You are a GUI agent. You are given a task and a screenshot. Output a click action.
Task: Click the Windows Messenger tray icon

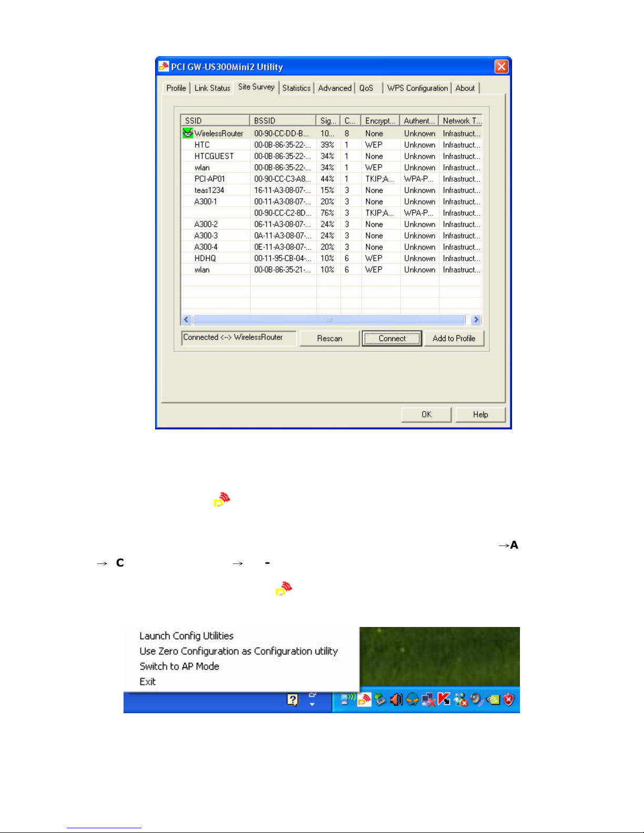[461, 700]
